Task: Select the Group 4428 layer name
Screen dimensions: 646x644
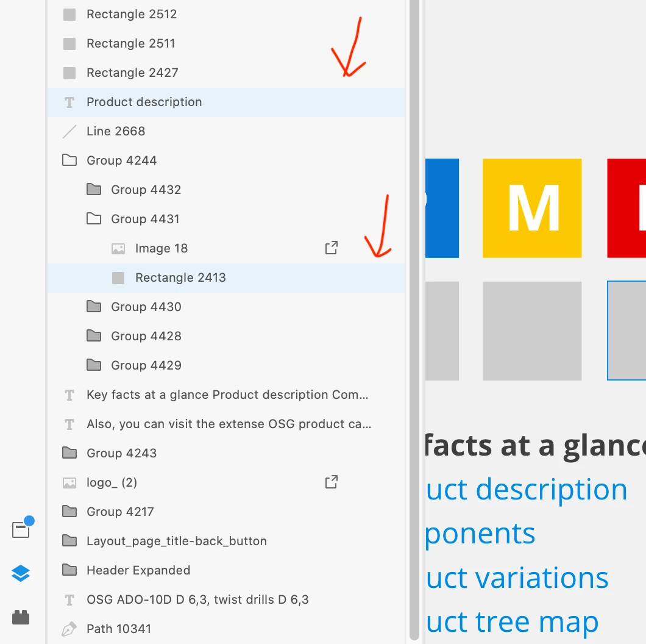Action: 146,336
